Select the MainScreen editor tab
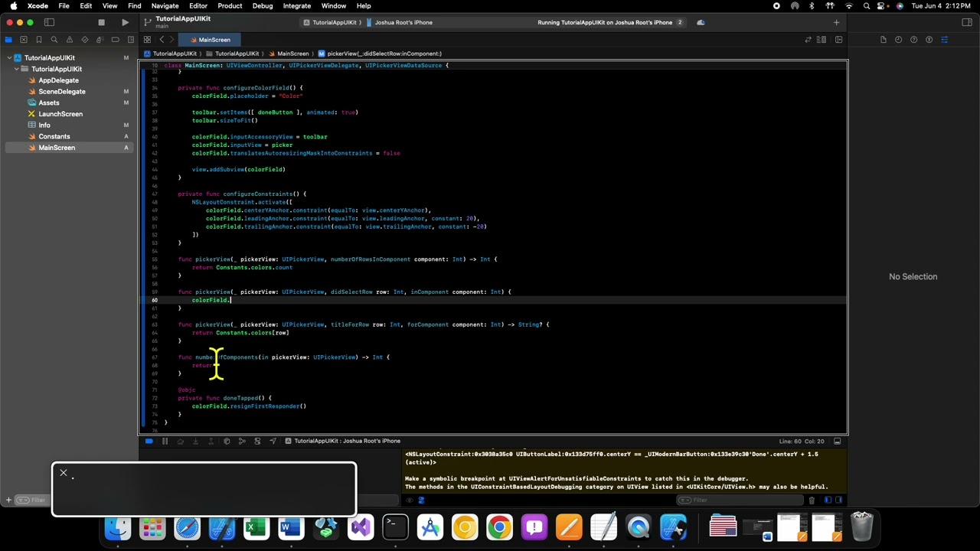Image resolution: width=980 pixels, height=551 pixels. pos(210,40)
